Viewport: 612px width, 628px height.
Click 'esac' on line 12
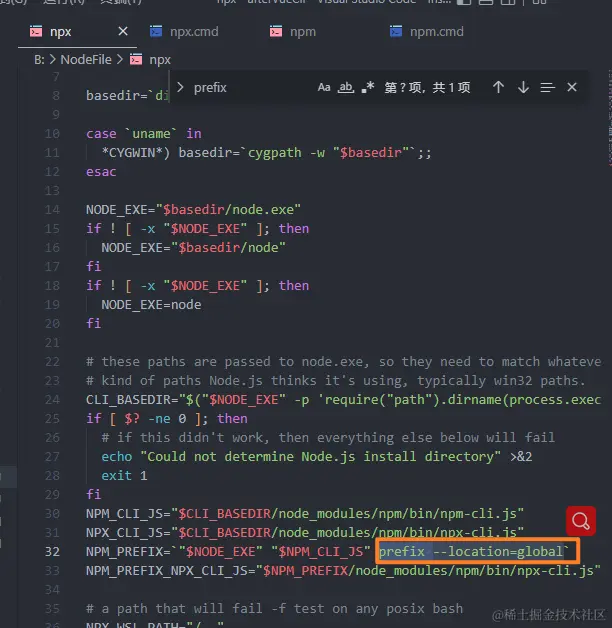[101, 172]
